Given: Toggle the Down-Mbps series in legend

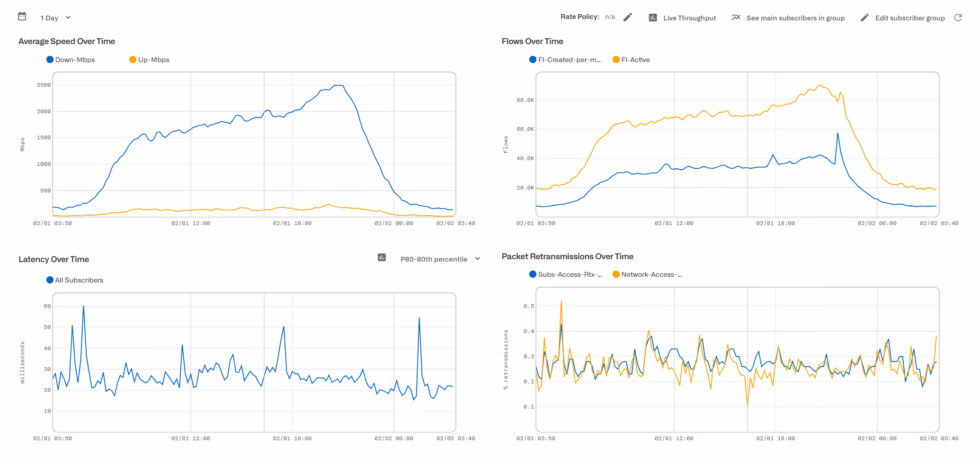Looking at the screenshot, I should tap(71, 60).
